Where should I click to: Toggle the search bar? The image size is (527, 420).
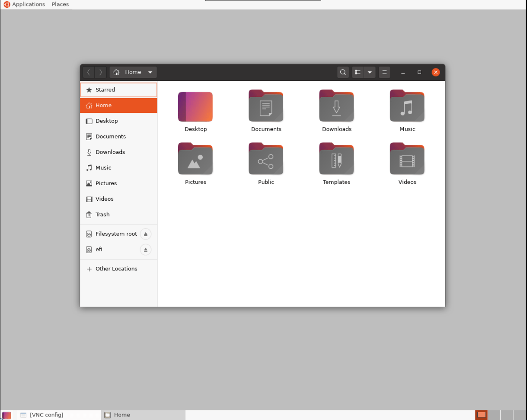click(x=343, y=72)
